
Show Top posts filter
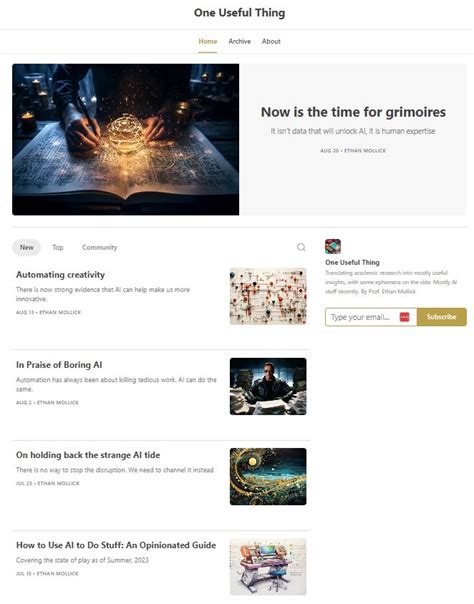(58, 247)
